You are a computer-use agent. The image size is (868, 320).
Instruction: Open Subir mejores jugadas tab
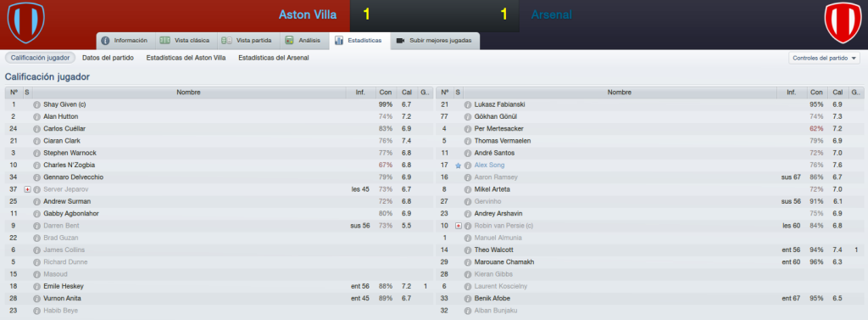point(435,41)
